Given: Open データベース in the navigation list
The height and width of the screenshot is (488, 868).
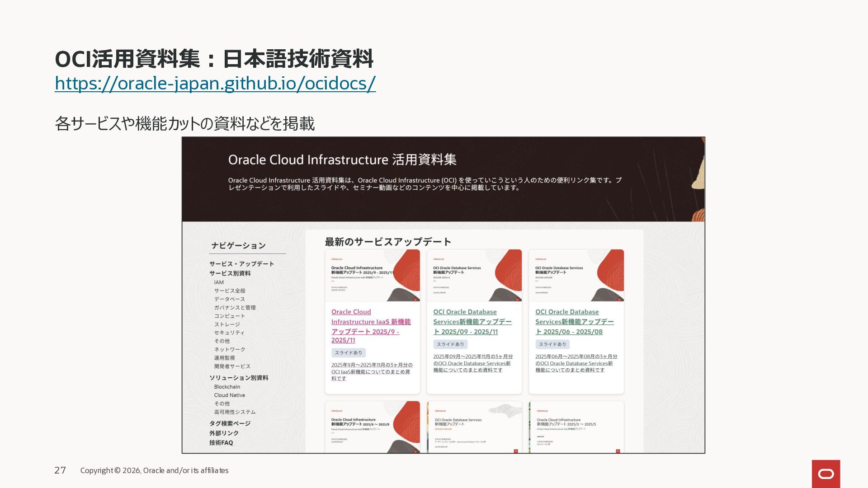Looking at the screenshot, I should (x=229, y=299).
